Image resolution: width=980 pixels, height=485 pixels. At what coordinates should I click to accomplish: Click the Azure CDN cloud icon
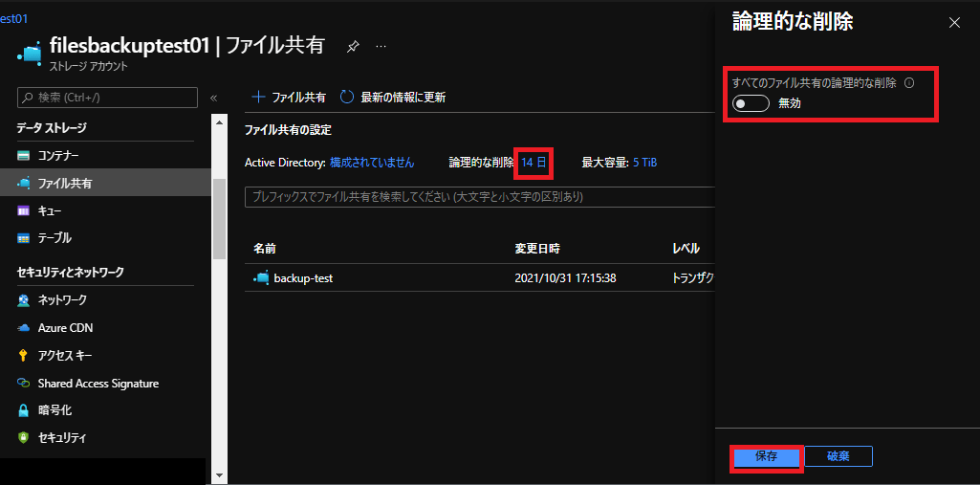(x=24, y=328)
